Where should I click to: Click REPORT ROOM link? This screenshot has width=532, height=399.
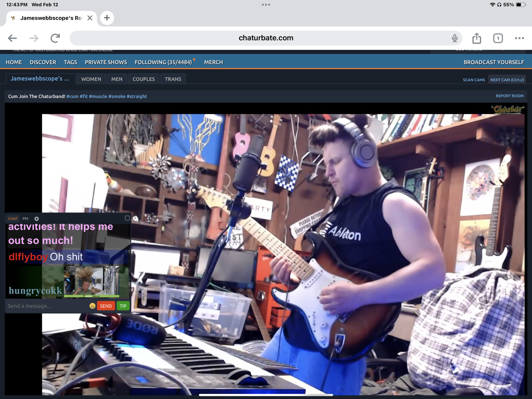510,96
